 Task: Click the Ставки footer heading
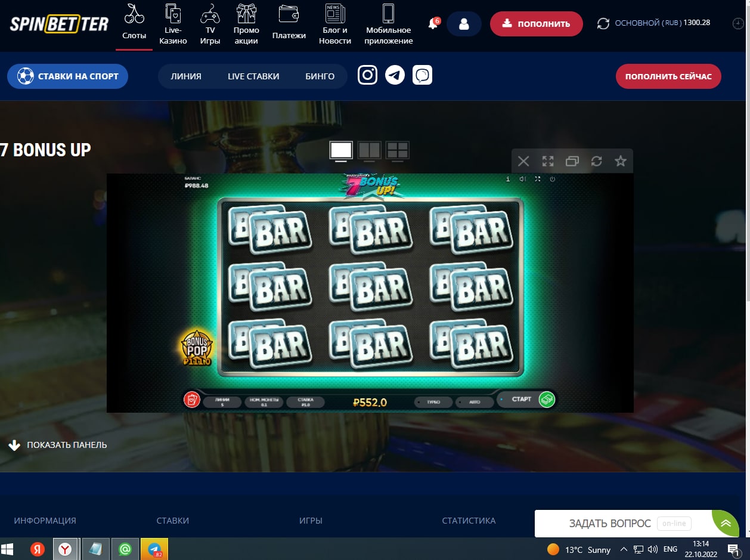(173, 521)
